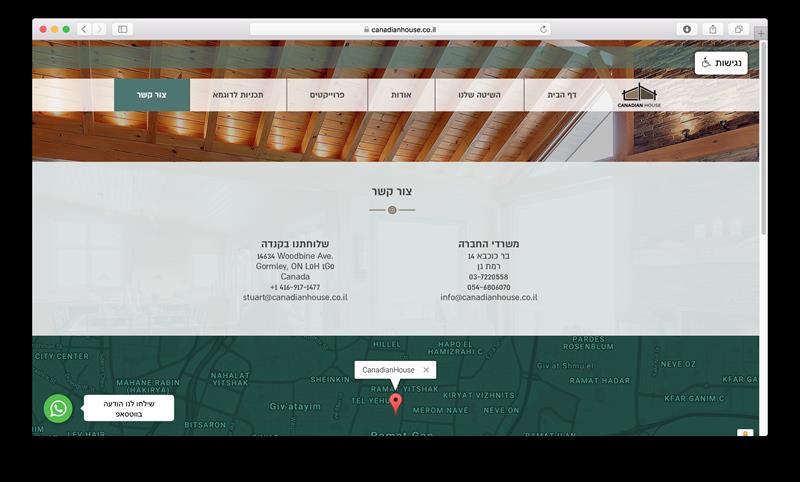Reload the page

[543, 30]
